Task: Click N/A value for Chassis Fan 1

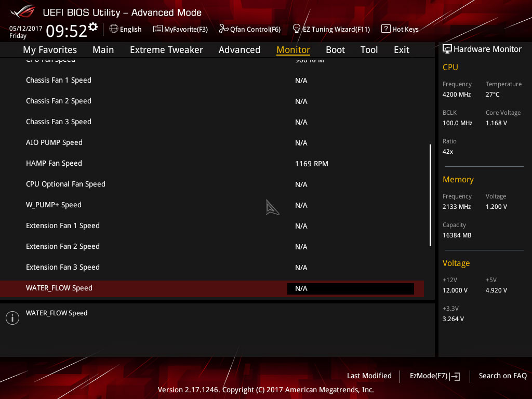Action: pos(301,81)
